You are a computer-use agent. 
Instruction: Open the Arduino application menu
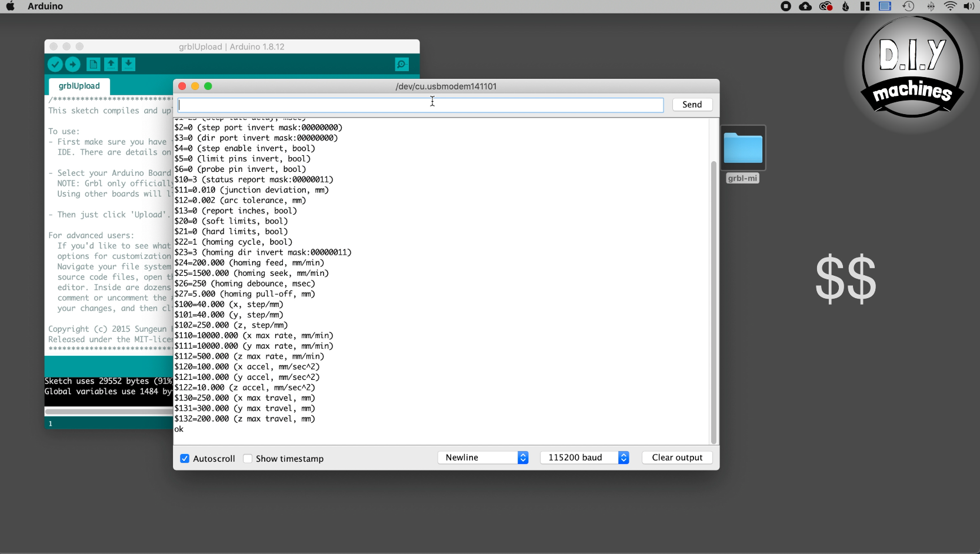pyautogui.click(x=45, y=6)
